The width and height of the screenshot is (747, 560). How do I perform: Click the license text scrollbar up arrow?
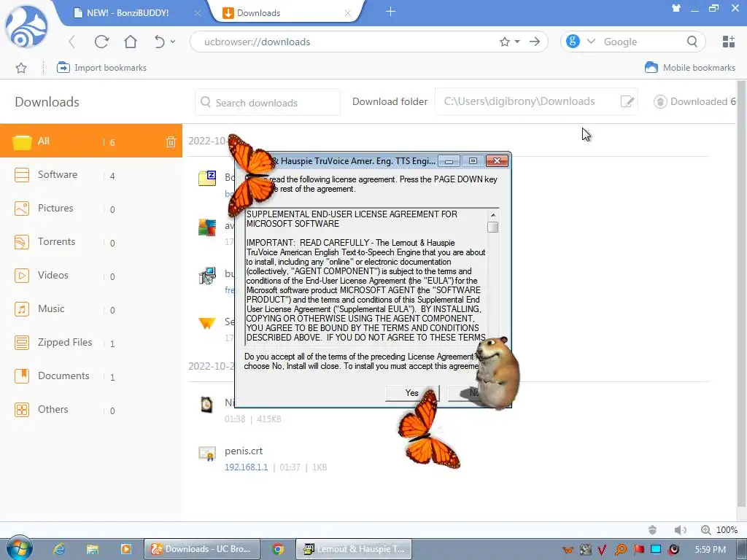493,215
